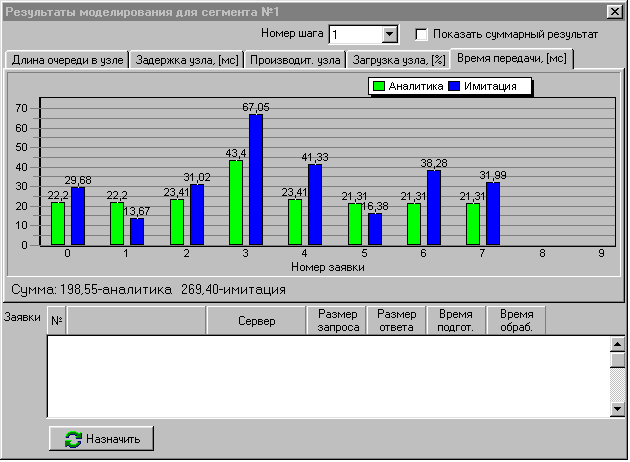The image size is (630, 462).
Task: Click the 'Заявки' label
Action: pyautogui.click(x=22, y=317)
